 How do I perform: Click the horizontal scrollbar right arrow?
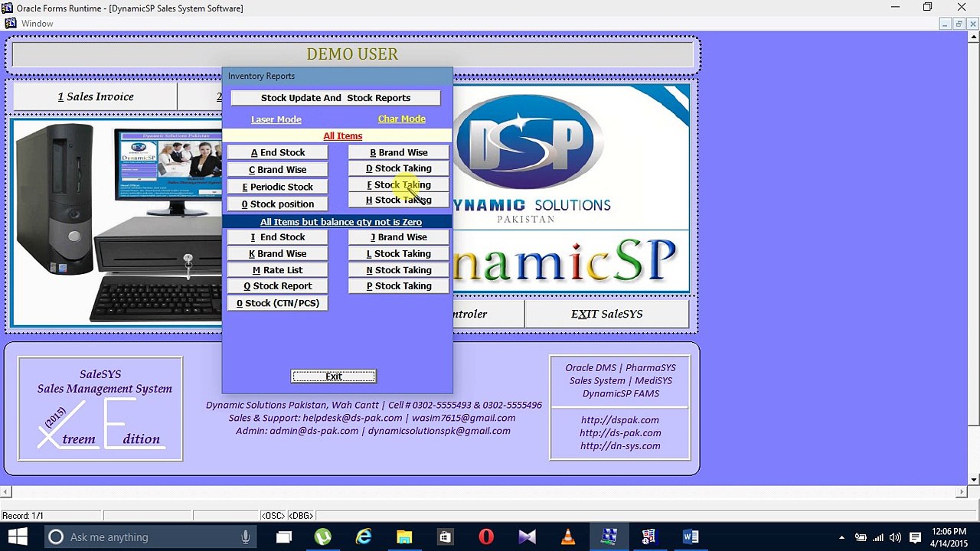(x=962, y=492)
